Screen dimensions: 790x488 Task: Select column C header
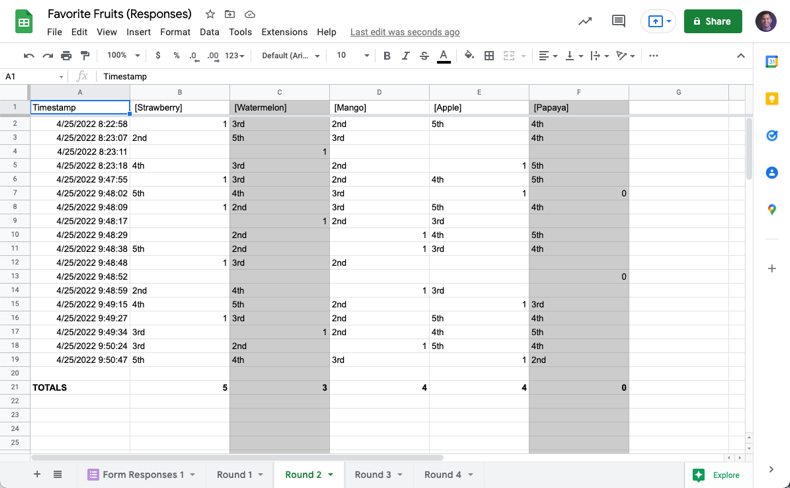pyautogui.click(x=280, y=93)
